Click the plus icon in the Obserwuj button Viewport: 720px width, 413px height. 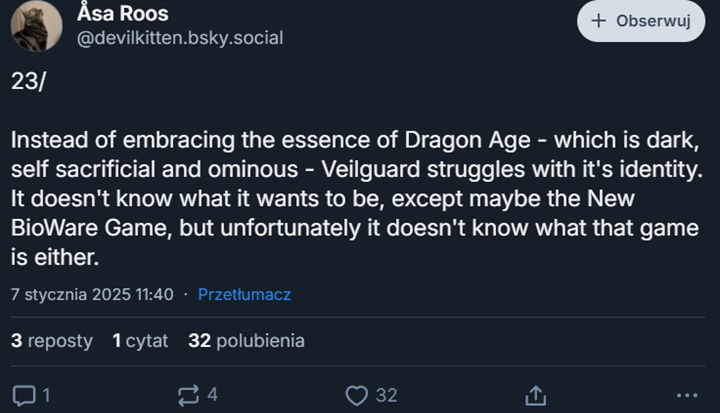click(x=599, y=21)
